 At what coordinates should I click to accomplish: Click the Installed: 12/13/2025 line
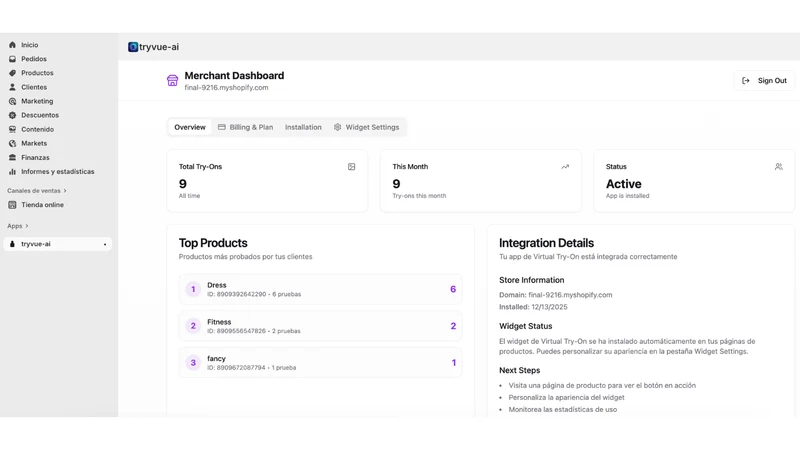[533, 307]
